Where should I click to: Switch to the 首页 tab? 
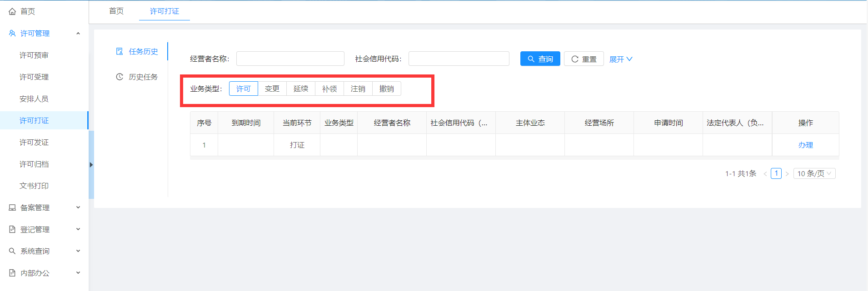116,11
